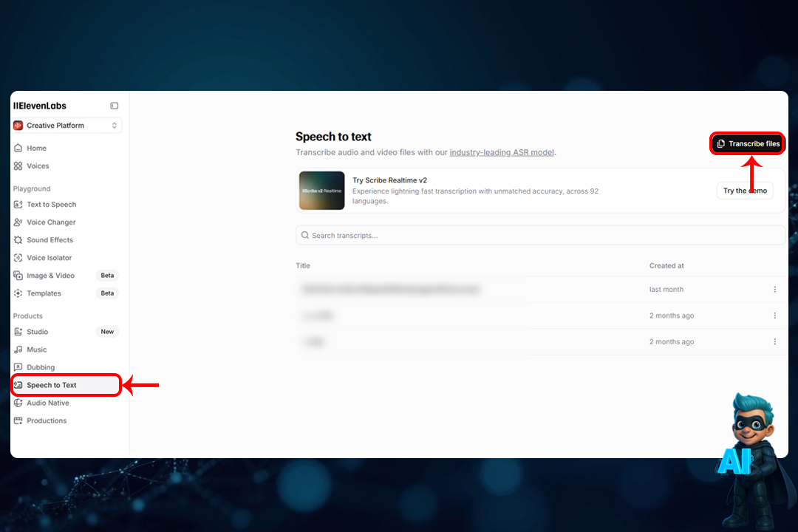Open the Image & Video beta feature
798x532 pixels.
point(17,275)
